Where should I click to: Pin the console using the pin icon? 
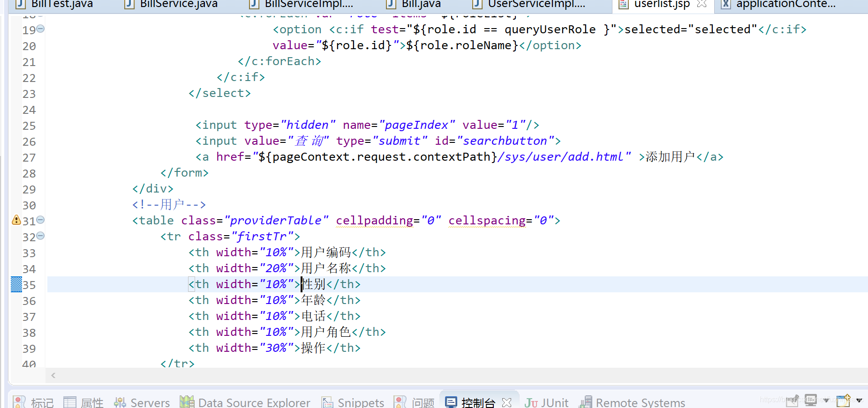click(792, 401)
